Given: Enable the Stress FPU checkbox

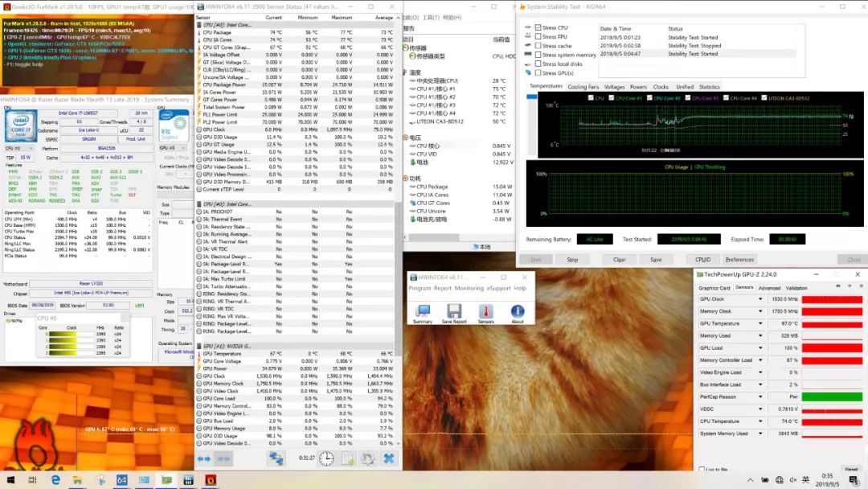Looking at the screenshot, I should point(538,37).
